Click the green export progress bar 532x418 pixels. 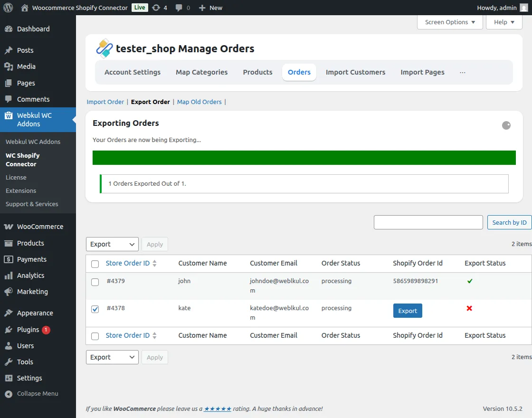[x=304, y=158]
